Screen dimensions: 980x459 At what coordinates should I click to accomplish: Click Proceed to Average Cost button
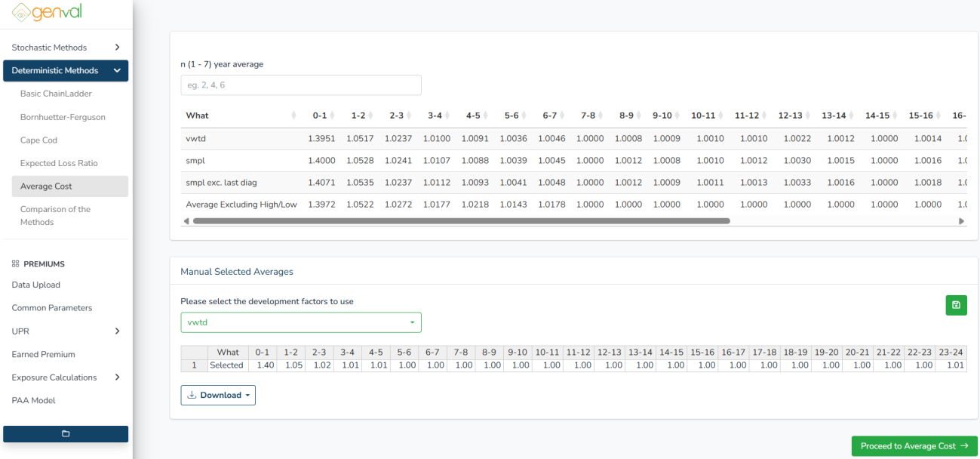point(914,446)
